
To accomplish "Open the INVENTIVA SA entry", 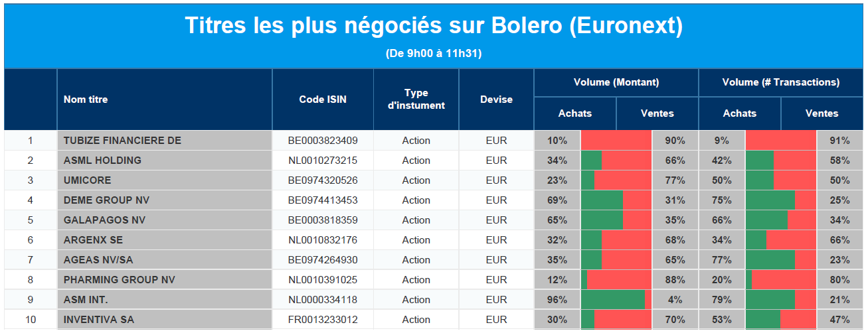I will point(99,320).
